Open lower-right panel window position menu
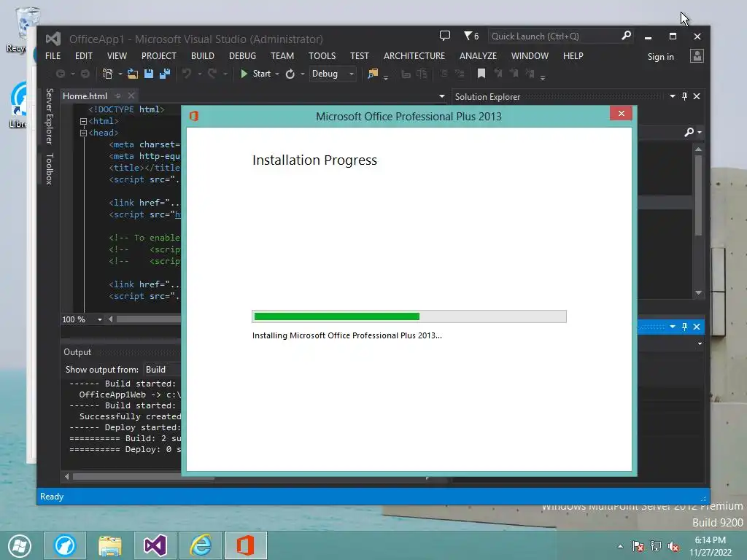 tap(672, 327)
